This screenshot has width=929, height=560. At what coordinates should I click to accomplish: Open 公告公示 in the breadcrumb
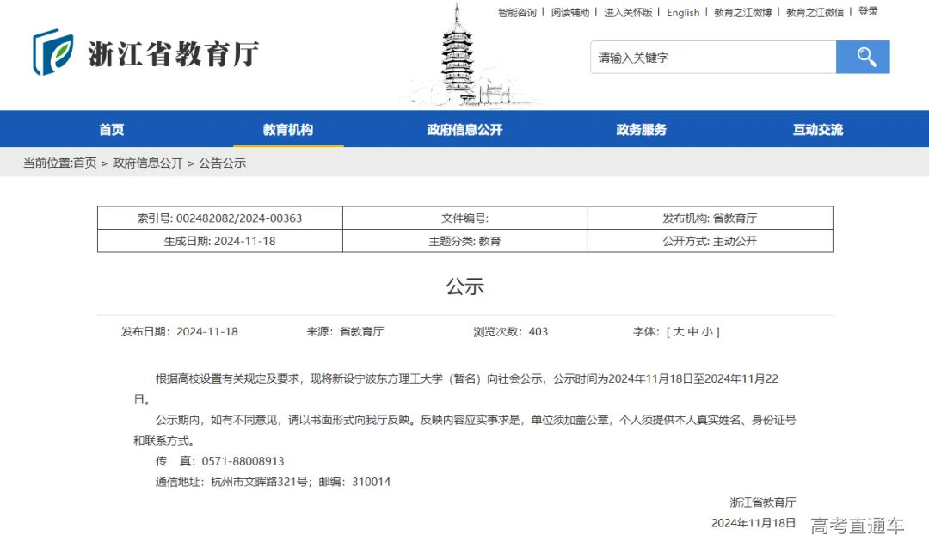pyautogui.click(x=222, y=163)
